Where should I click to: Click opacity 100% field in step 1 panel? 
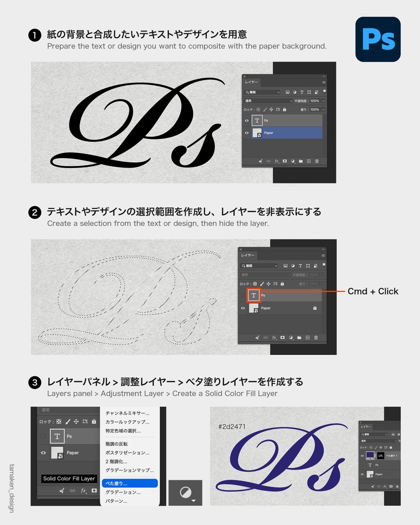[x=315, y=101]
